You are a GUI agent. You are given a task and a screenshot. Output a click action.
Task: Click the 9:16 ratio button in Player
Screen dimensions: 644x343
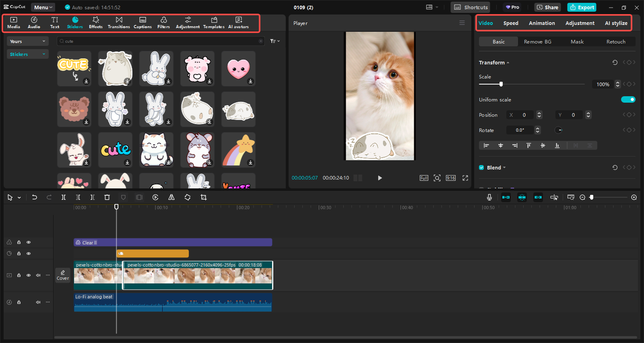tap(451, 178)
